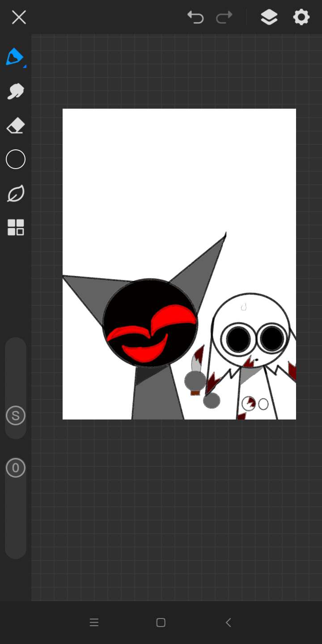Open the layers panel
Screen dimensions: 322x644
[x=269, y=17]
